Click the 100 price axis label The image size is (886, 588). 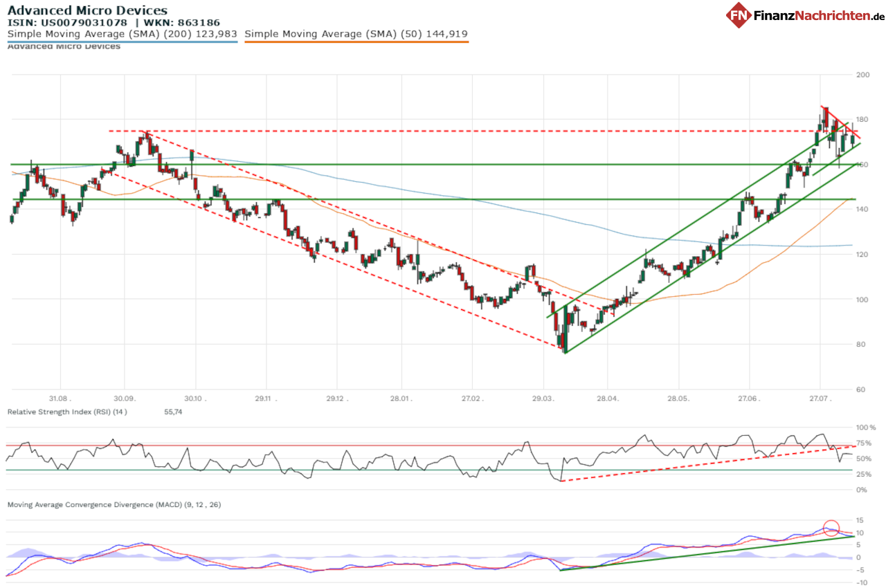click(x=862, y=300)
